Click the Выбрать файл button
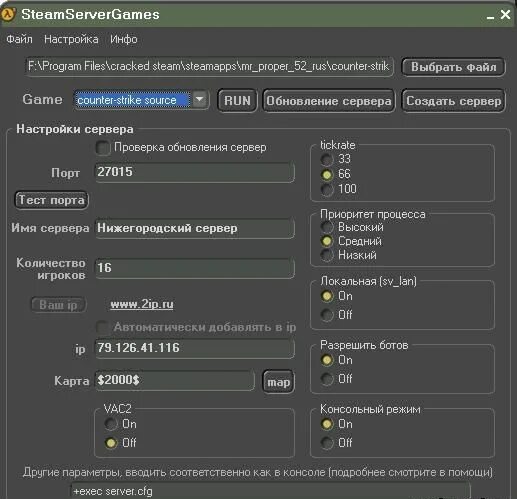This screenshot has height=499, width=517. pos(453,67)
